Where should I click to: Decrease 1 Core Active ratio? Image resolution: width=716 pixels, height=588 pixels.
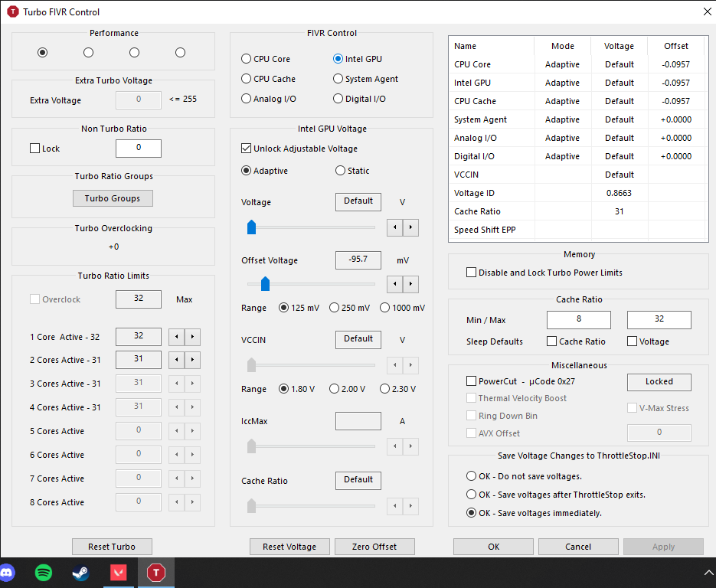(176, 337)
